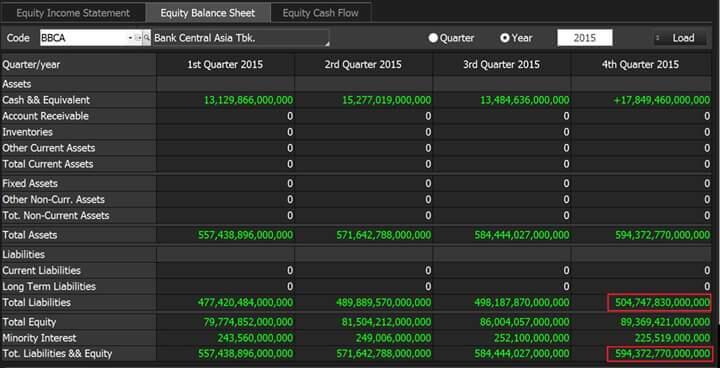Click the 2015 year input field
The image size is (720, 368).
tap(585, 38)
